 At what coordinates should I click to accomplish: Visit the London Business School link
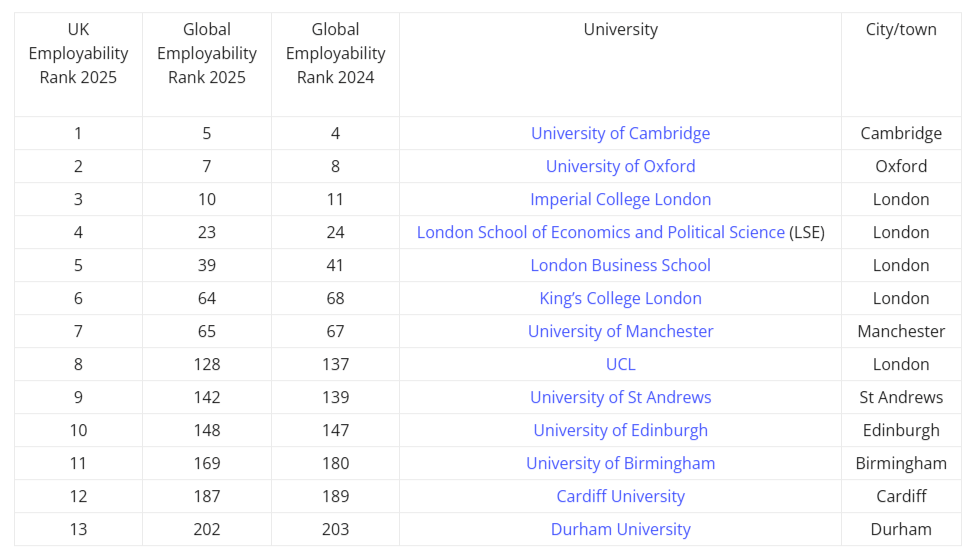click(x=620, y=265)
